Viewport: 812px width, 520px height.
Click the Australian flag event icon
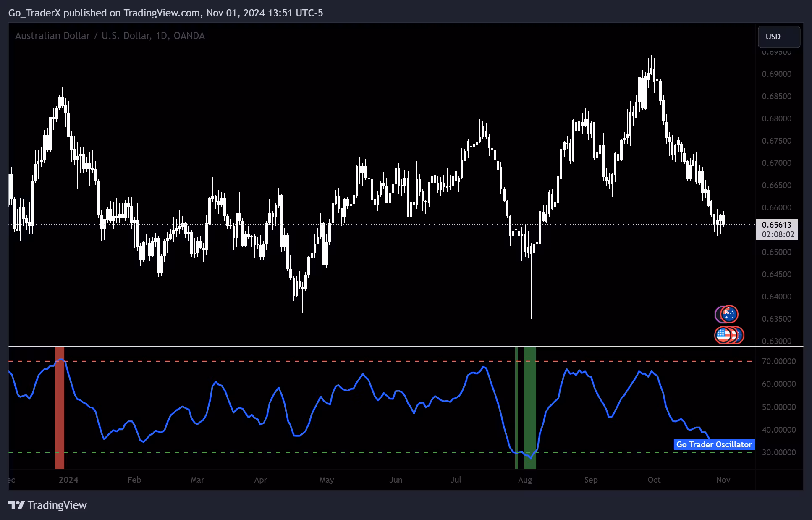click(730, 314)
